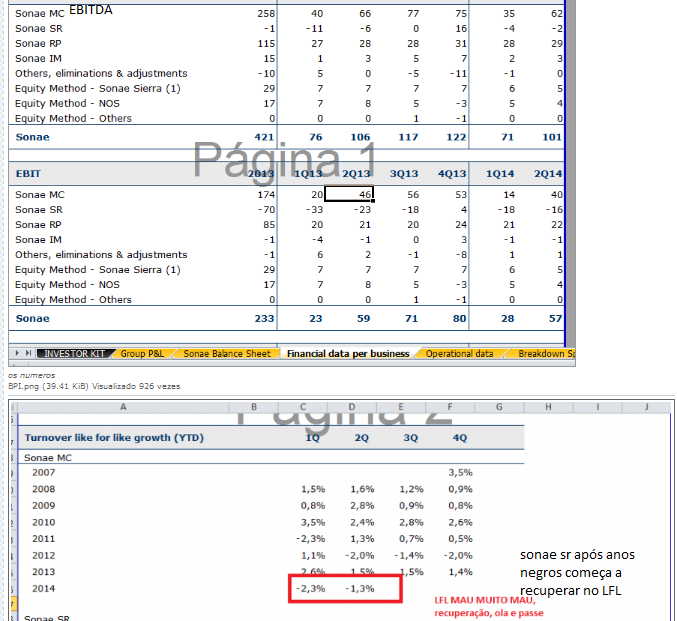
Task: Click the Sonae EBITDA total 101
Action: [552, 137]
